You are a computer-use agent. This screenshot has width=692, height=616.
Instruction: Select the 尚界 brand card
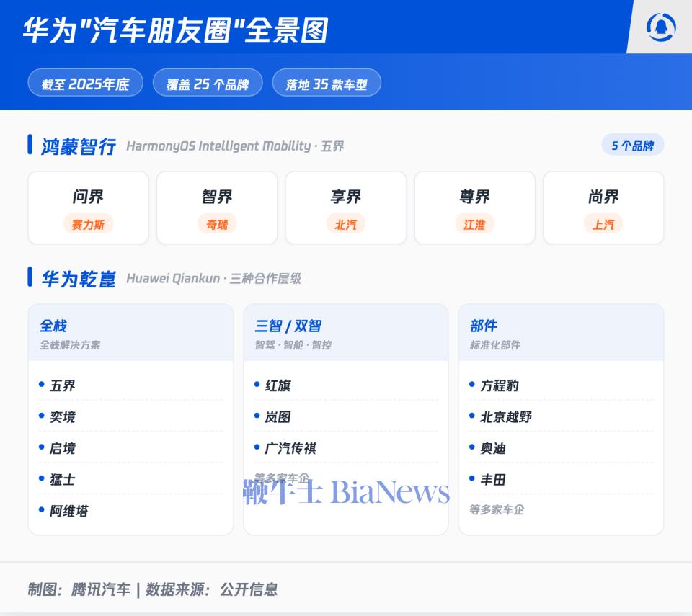pos(603,207)
